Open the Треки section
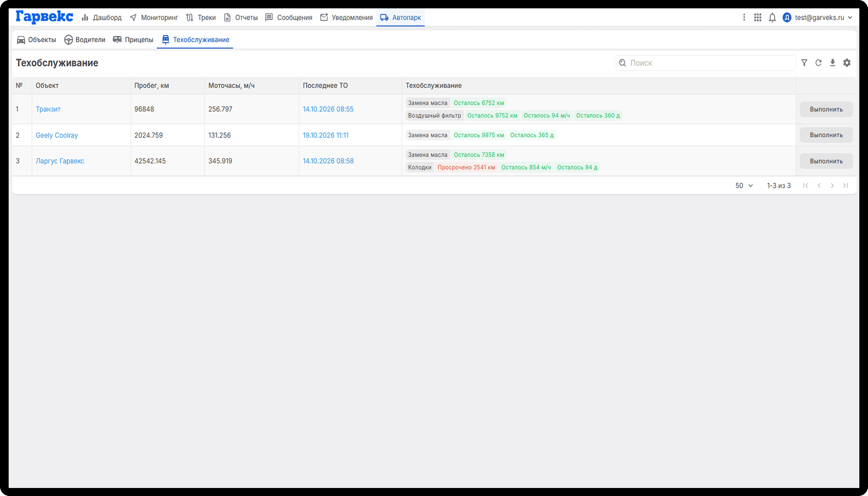The height and width of the screenshot is (496, 868). pos(201,17)
